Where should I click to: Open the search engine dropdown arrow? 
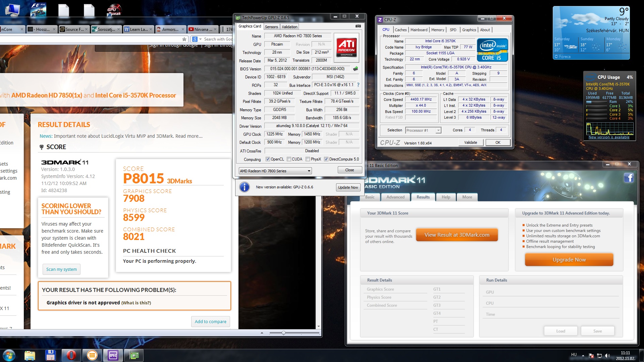201,39
